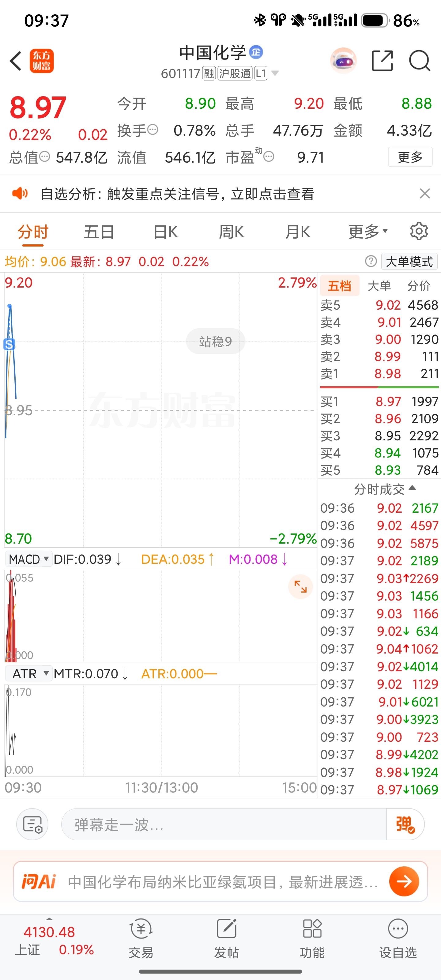Tap 更多 button in quote header

coord(410,157)
